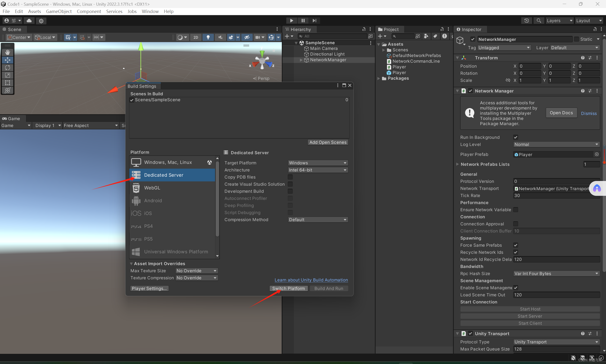Click the Switch Platform button
Viewport: 606px width, 364px height.
(288, 289)
